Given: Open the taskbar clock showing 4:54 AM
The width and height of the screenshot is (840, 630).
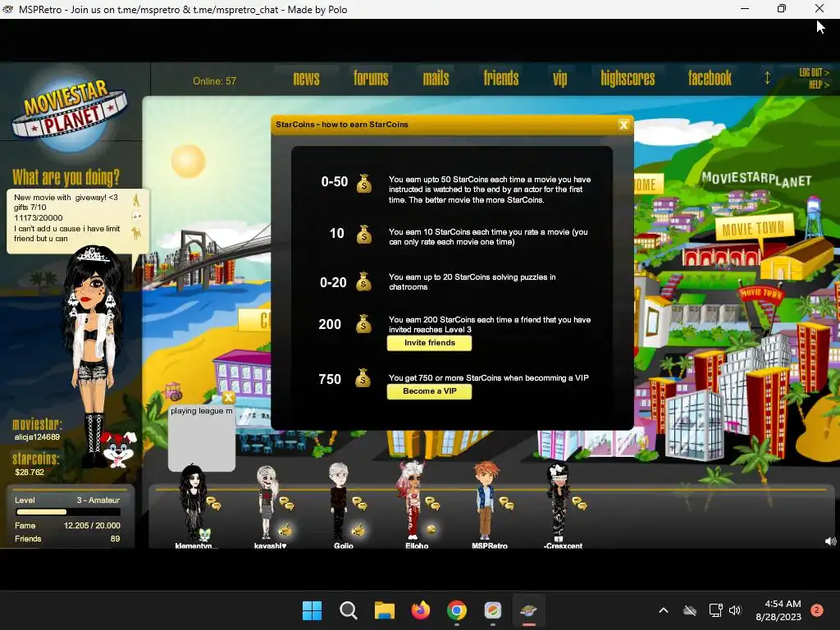Looking at the screenshot, I should (779, 610).
